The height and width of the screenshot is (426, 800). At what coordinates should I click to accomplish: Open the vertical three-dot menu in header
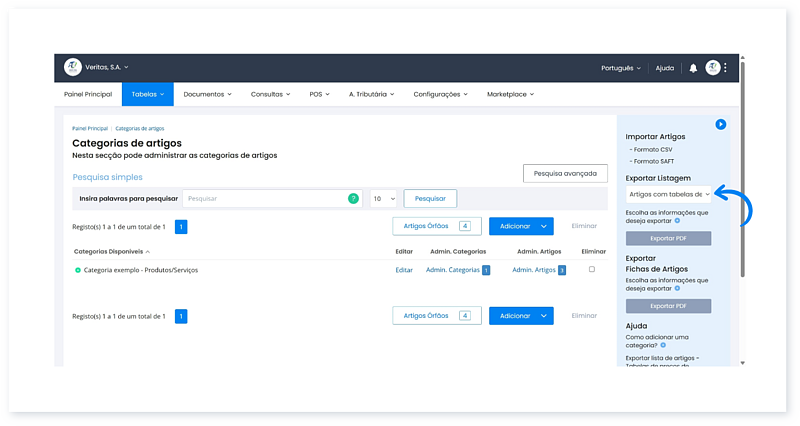click(x=726, y=68)
